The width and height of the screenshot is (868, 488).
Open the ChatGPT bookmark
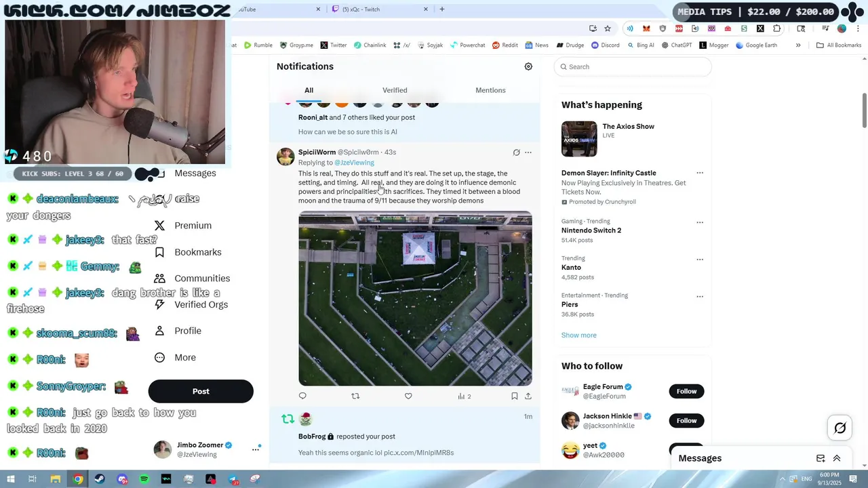(x=676, y=45)
